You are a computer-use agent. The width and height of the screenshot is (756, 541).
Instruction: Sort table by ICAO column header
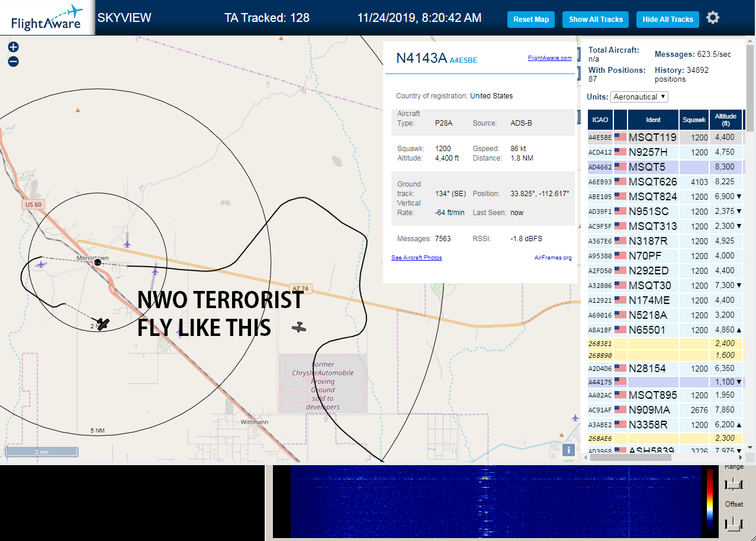(600, 120)
